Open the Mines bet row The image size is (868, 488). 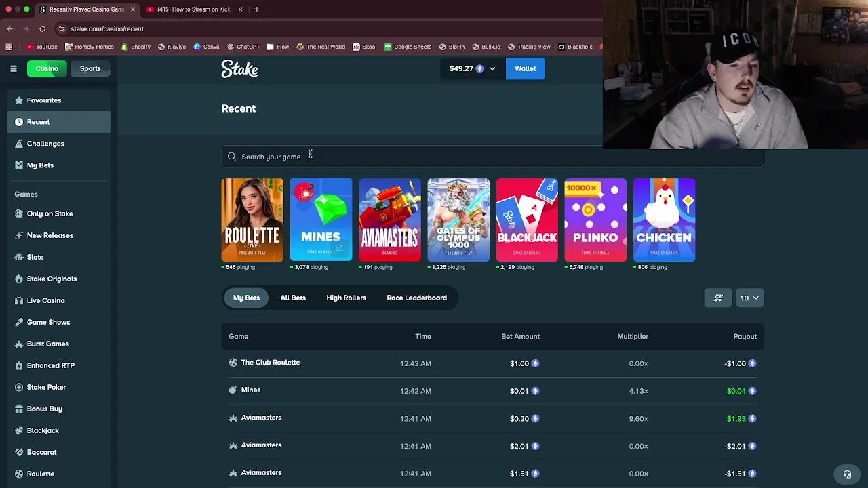[x=492, y=390]
